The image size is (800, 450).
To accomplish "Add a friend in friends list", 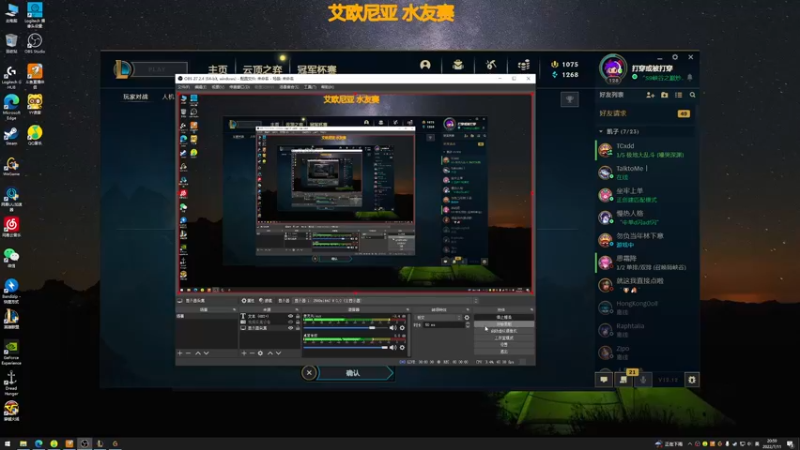I will tap(651, 95).
